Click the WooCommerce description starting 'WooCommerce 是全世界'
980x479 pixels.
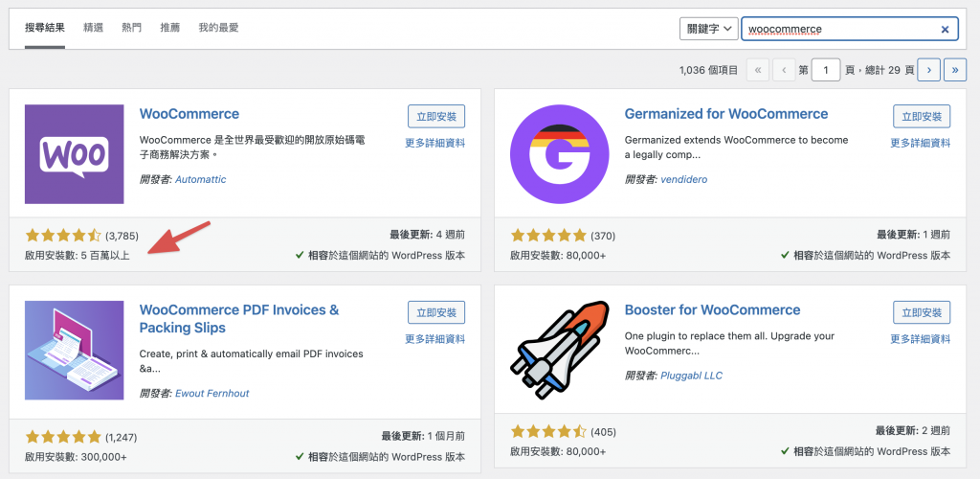(x=253, y=147)
